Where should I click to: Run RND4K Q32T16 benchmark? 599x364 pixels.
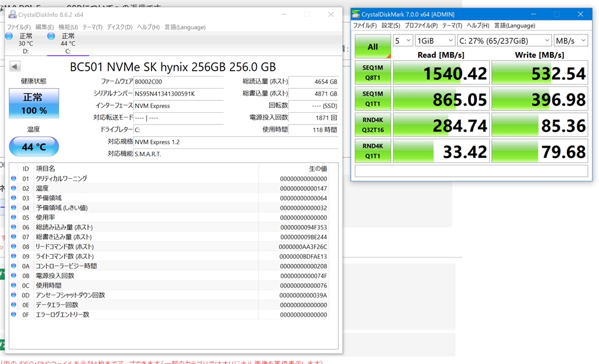pyautogui.click(x=373, y=125)
